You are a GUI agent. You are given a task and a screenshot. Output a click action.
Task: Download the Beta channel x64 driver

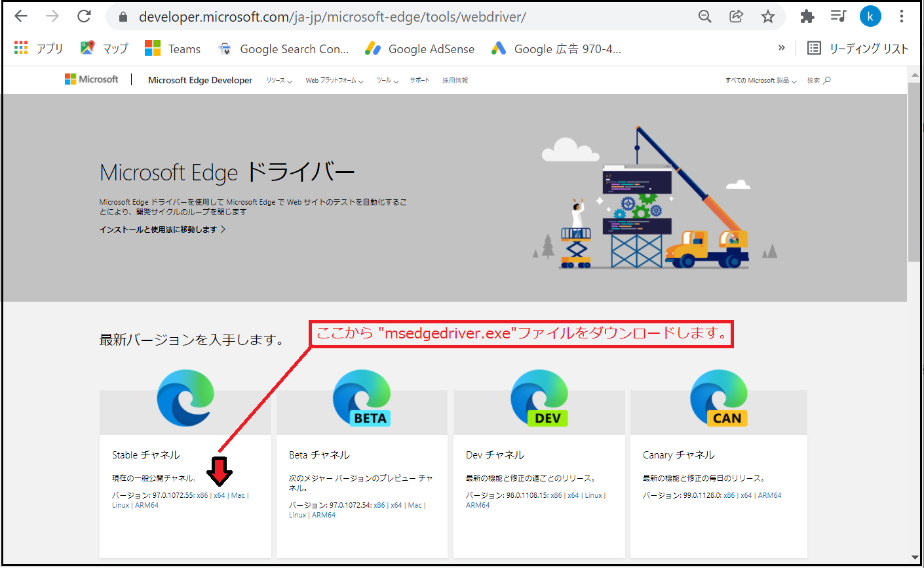[396, 505]
